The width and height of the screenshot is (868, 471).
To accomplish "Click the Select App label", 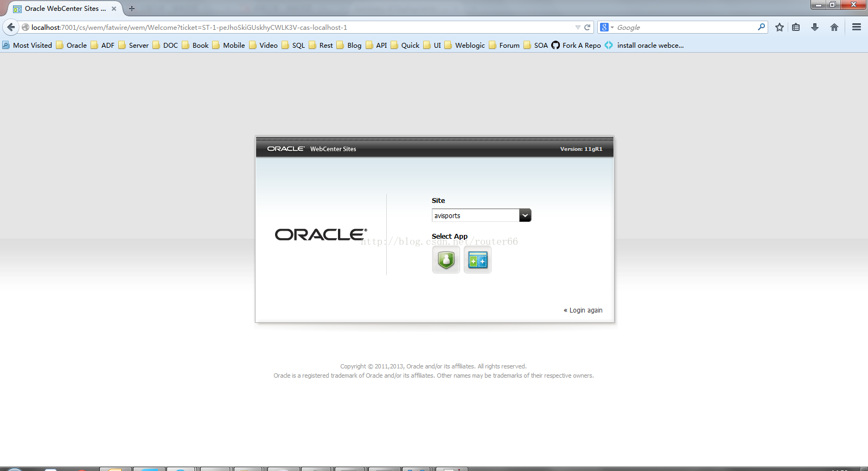I will coord(449,236).
